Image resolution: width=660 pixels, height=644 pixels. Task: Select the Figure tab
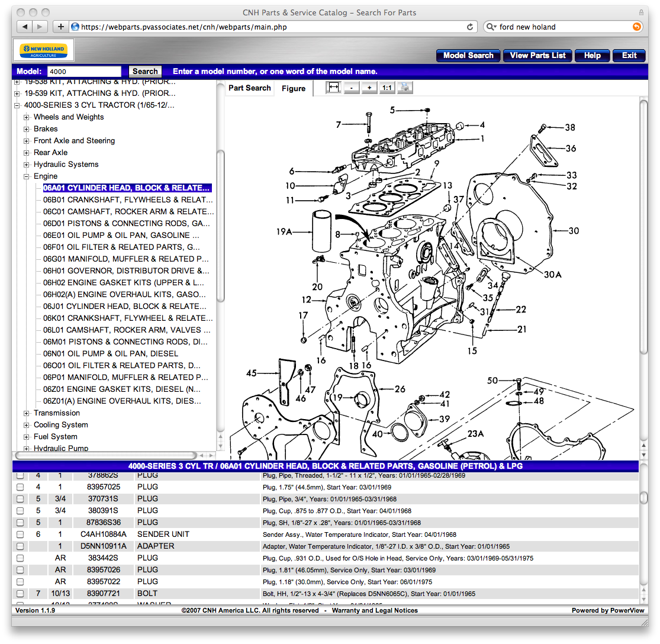click(x=294, y=88)
